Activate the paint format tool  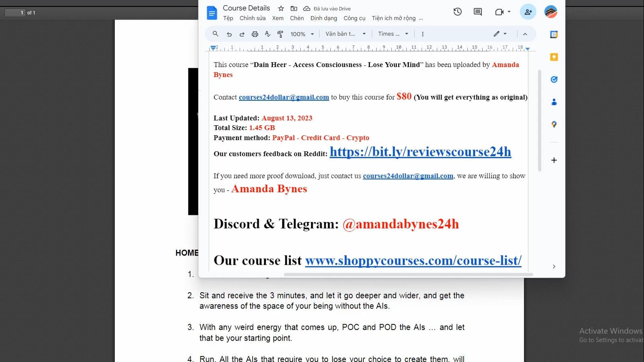coord(280,34)
